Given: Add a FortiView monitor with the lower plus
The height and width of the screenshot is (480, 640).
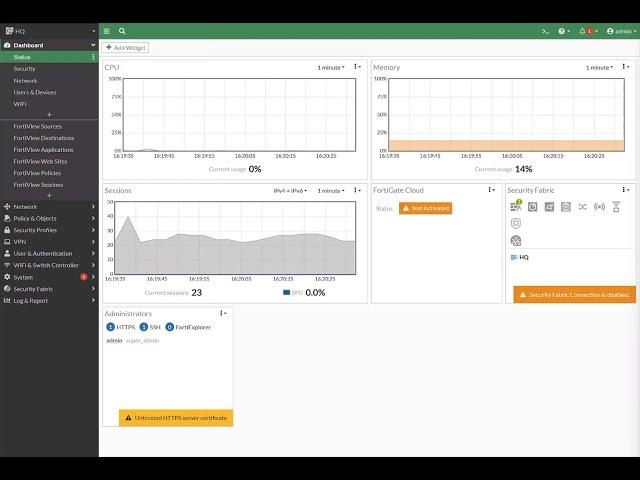Looking at the screenshot, I should click(49, 196).
